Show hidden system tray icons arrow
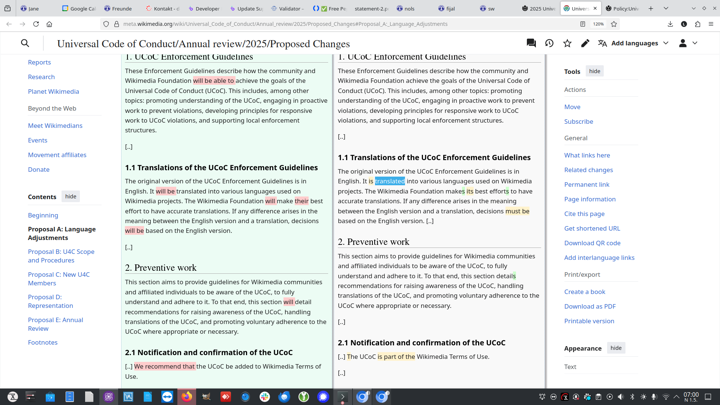 tap(676, 397)
